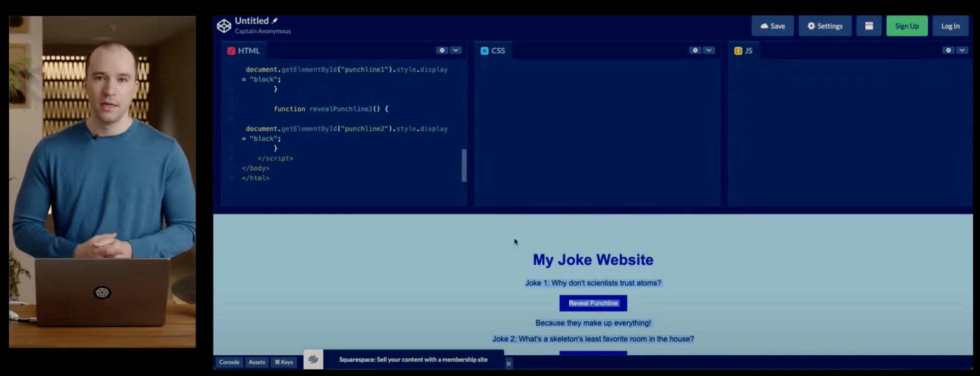Open the HTML editor settings gear

442,50
